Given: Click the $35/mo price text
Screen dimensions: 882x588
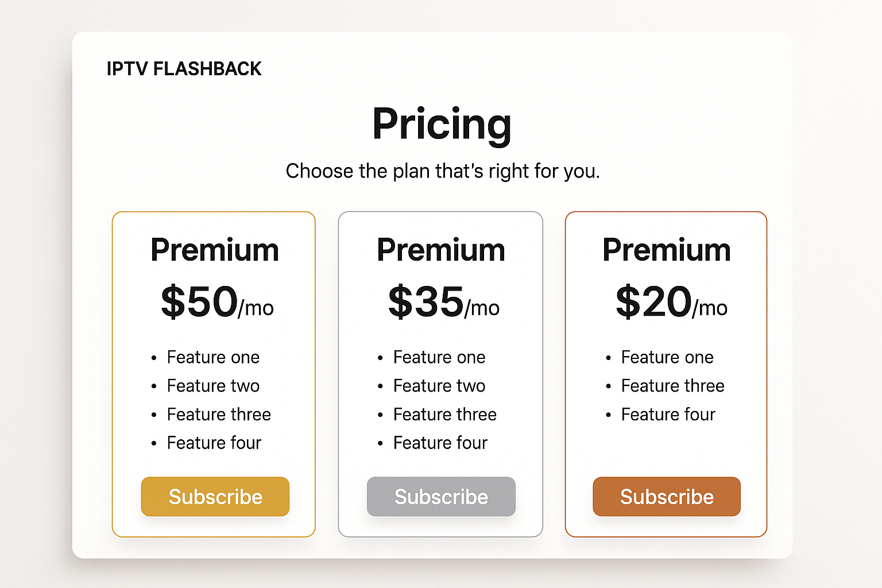Looking at the screenshot, I should point(444,302).
